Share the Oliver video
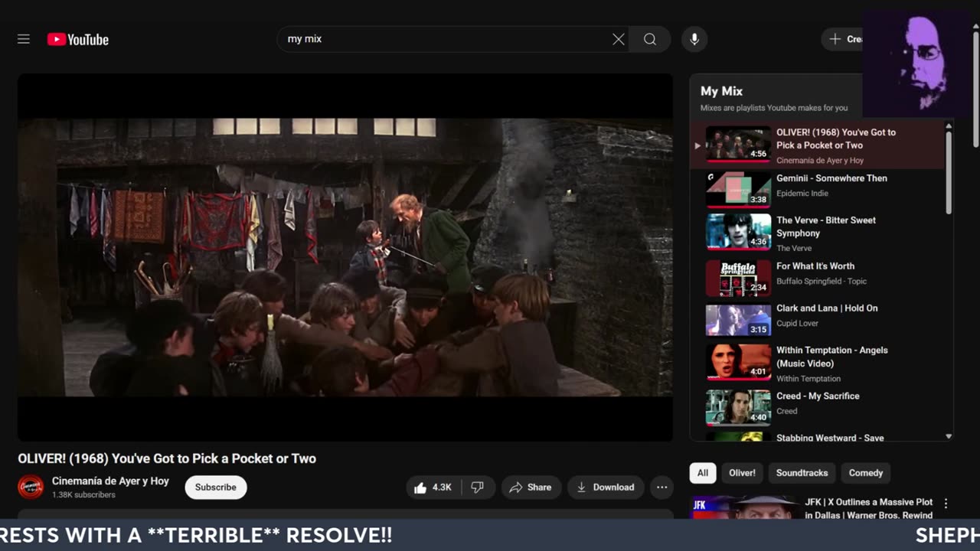Screen dimensions: 980x551 coord(531,487)
